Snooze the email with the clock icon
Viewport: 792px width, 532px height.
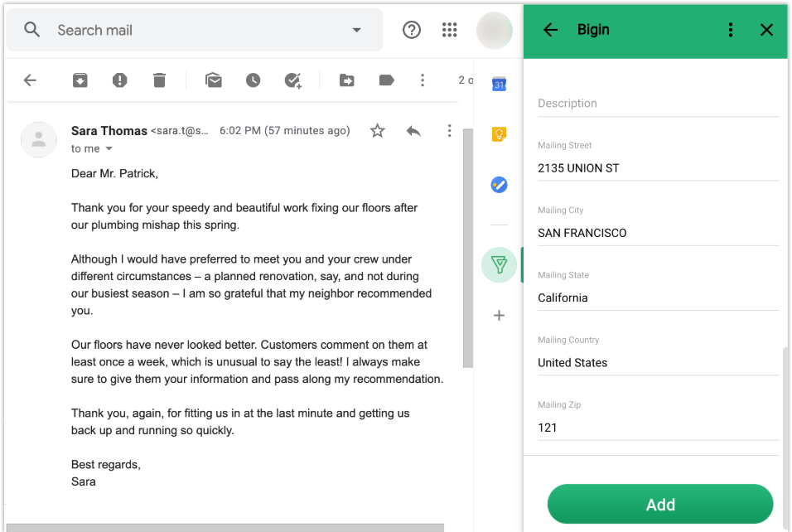(253, 80)
